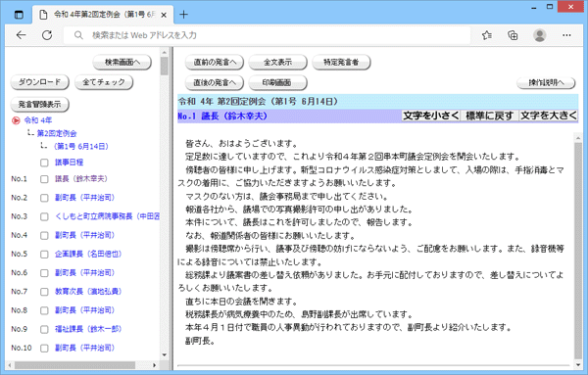Check the No.10 副町長 checkbox
Screen dimensions: 588x375
(x=44, y=348)
